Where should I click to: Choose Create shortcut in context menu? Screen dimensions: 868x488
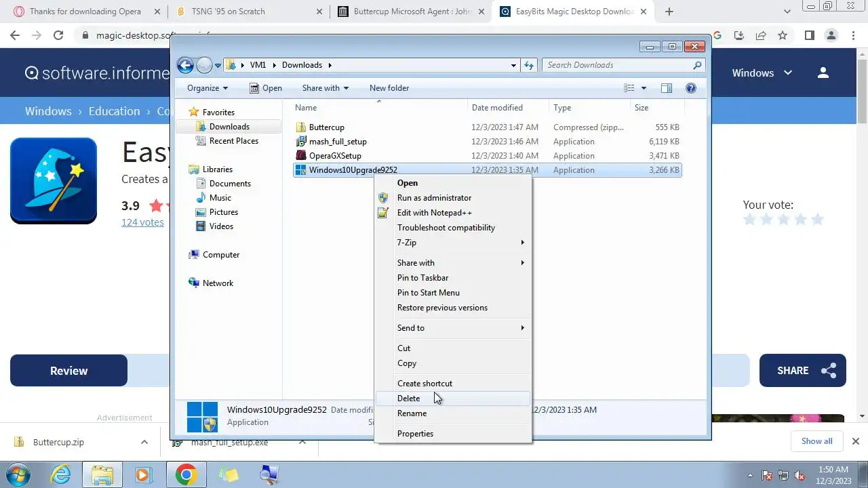[x=453, y=384]
